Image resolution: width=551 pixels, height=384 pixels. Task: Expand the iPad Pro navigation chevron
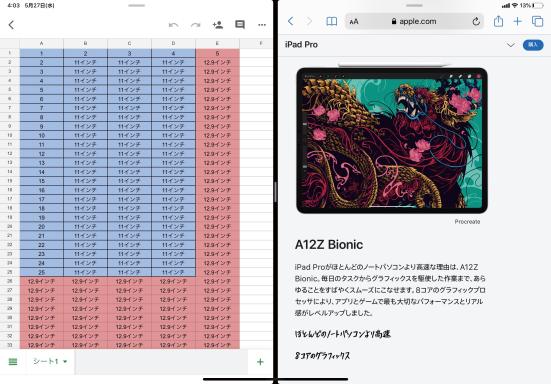pos(511,45)
